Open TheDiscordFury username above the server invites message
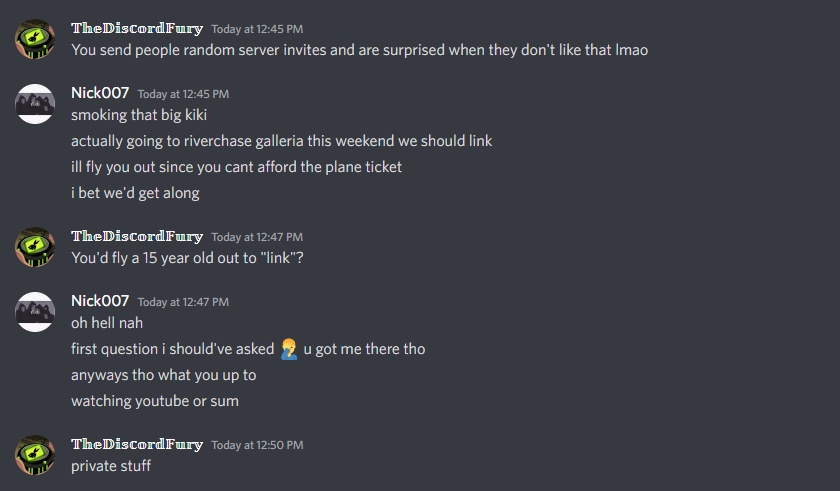Viewport: 840px width, 491px height. [x=137, y=29]
